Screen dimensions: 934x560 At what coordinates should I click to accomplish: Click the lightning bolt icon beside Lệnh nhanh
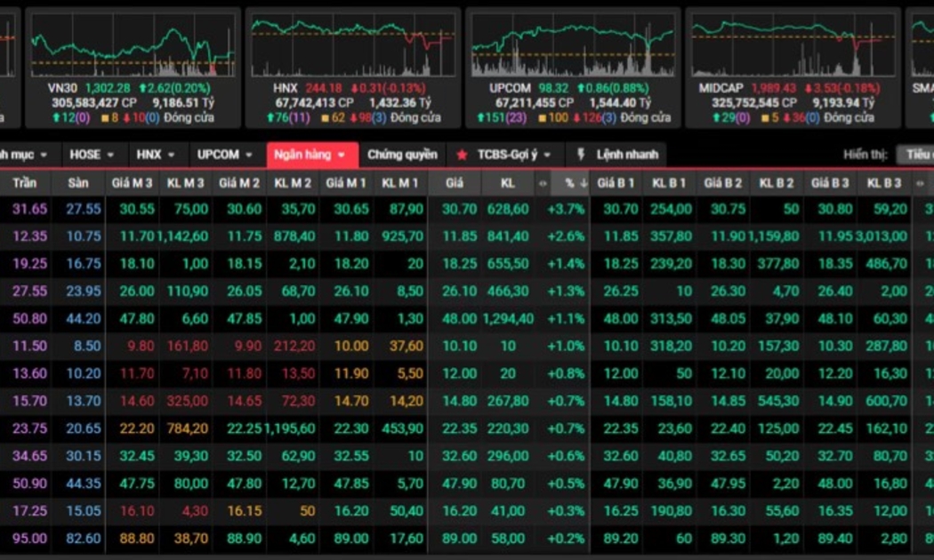(x=581, y=155)
